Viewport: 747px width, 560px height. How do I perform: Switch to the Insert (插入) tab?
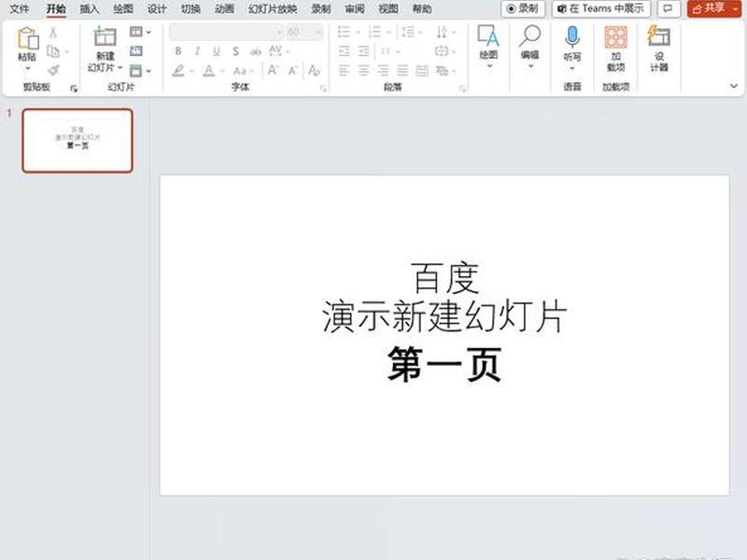point(89,8)
